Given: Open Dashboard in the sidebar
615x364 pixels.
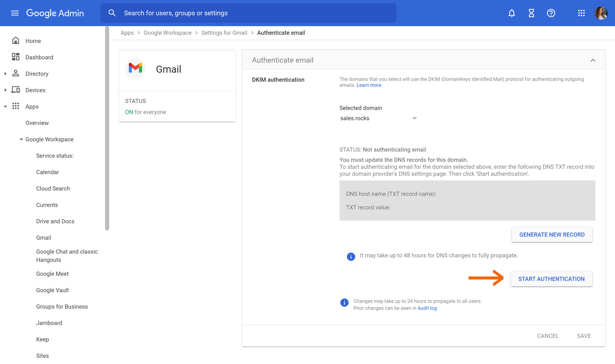Looking at the screenshot, I should pos(39,57).
